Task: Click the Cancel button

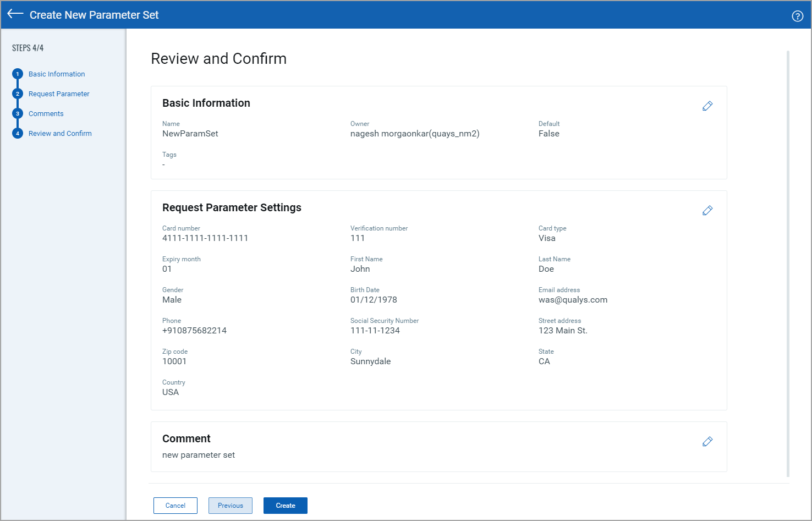Action: pyautogui.click(x=175, y=505)
